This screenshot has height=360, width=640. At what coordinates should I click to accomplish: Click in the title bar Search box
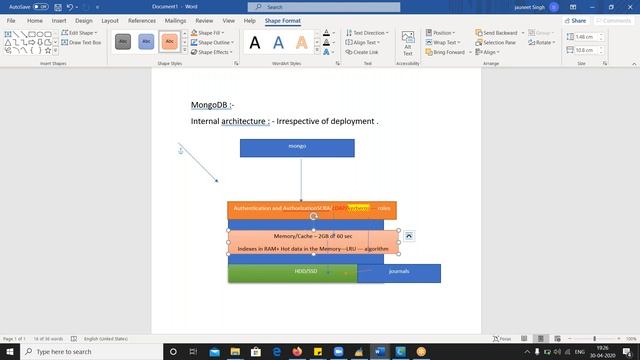[x=324, y=7]
